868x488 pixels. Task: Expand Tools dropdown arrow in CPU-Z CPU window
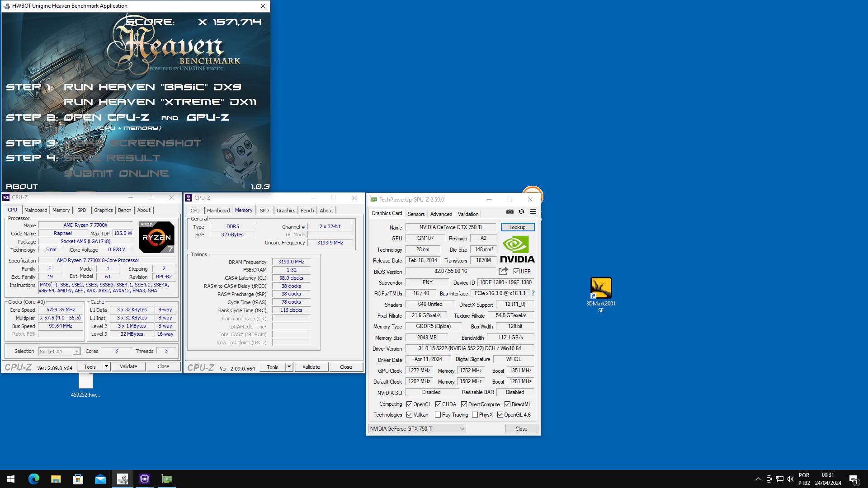(x=106, y=366)
